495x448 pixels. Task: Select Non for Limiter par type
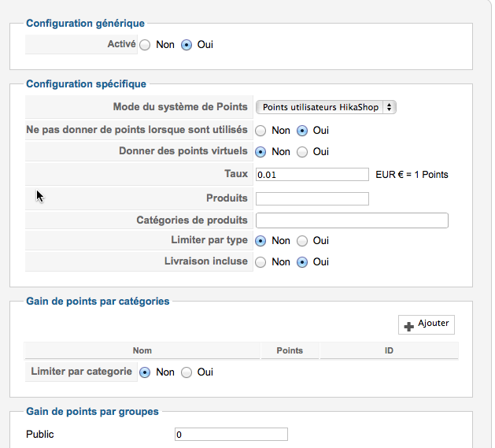[x=260, y=241]
